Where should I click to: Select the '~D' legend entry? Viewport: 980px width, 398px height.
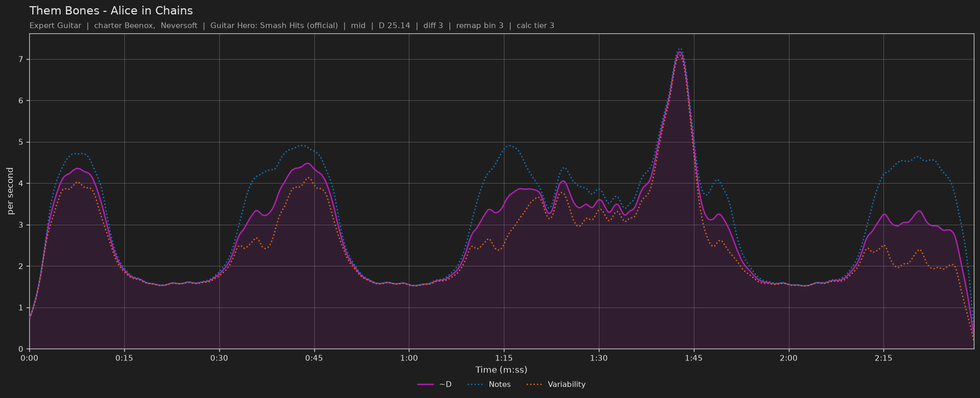pos(434,384)
